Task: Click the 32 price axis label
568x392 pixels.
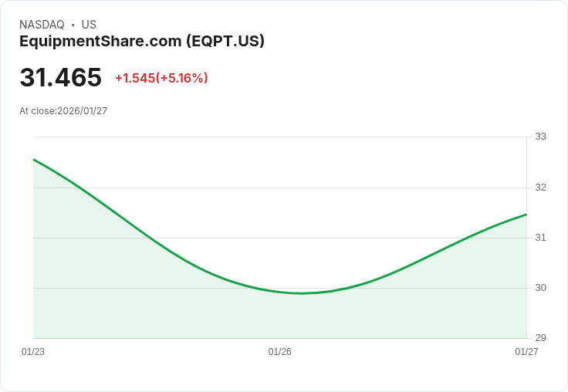Action: (540, 188)
